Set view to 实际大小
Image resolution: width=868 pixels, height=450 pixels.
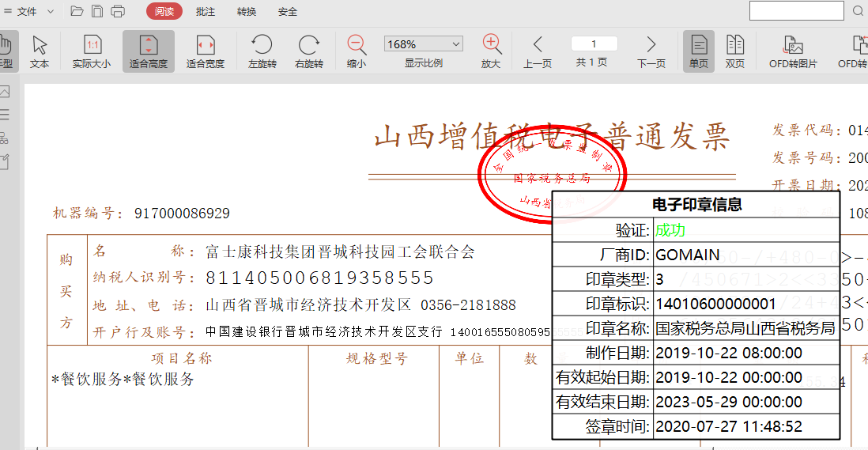tap(92, 51)
